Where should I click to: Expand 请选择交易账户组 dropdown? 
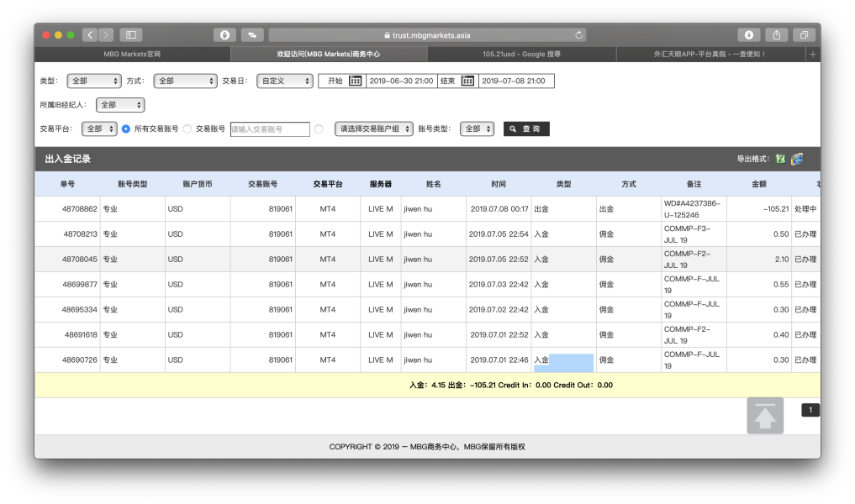coord(373,129)
